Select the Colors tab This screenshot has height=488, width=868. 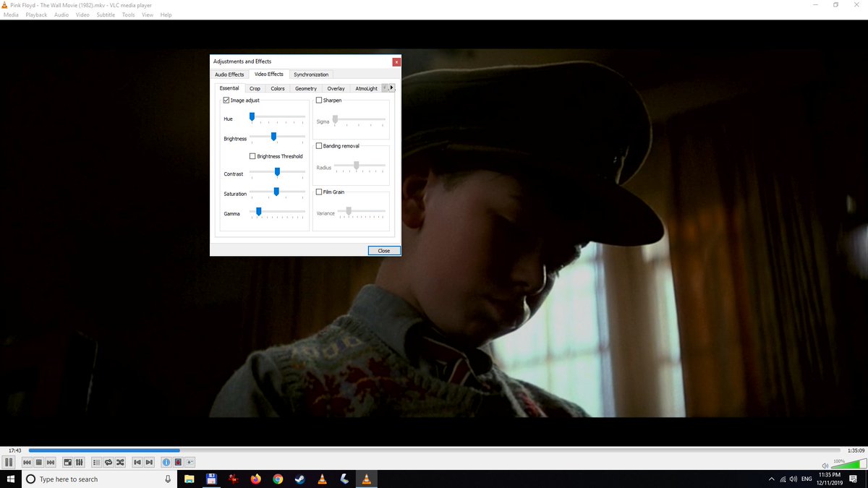[x=278, y=88]
